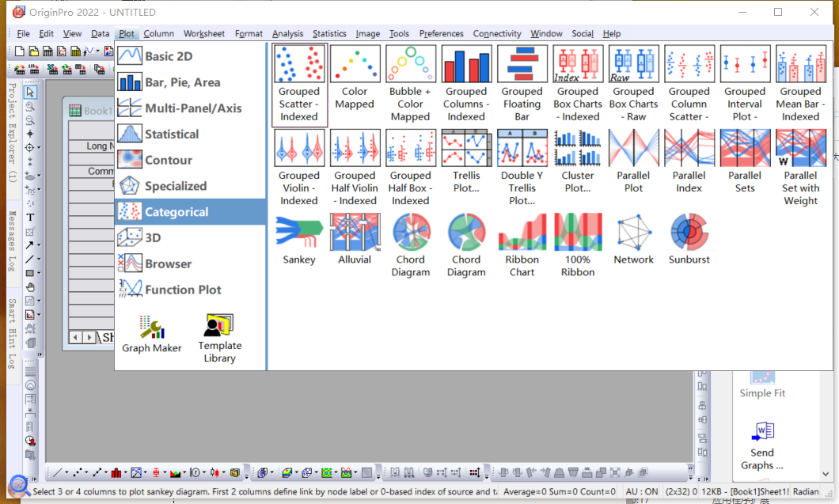Open the Project Explorer side tab
The height and width of the screenshot is (504, 839).
(13, 132)
